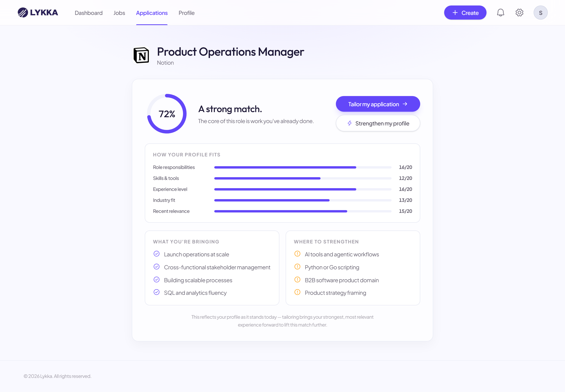Click the Recent relevance progress bar
The height and width of the screenshot is (392, 565).
303,211
